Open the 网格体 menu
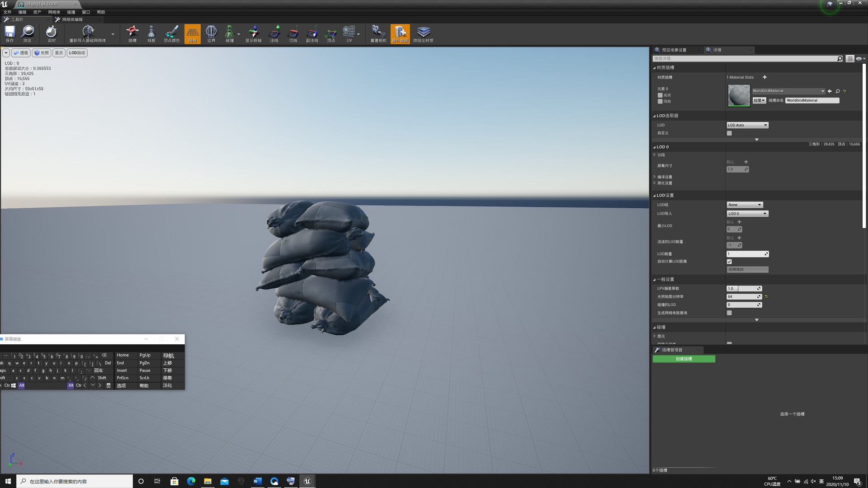The height and width of the screenshot is (488, 868). tap(54, 12)
